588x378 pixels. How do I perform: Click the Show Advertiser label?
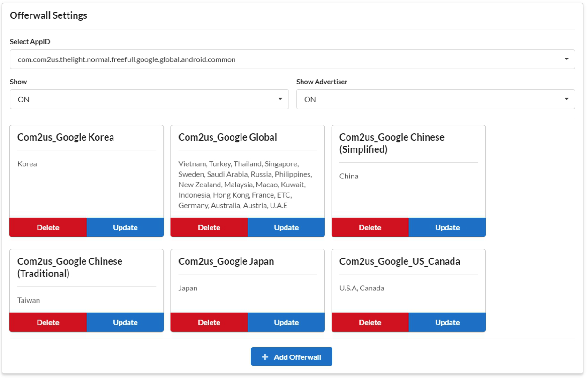pyautogui.click(x=322, y=82)
